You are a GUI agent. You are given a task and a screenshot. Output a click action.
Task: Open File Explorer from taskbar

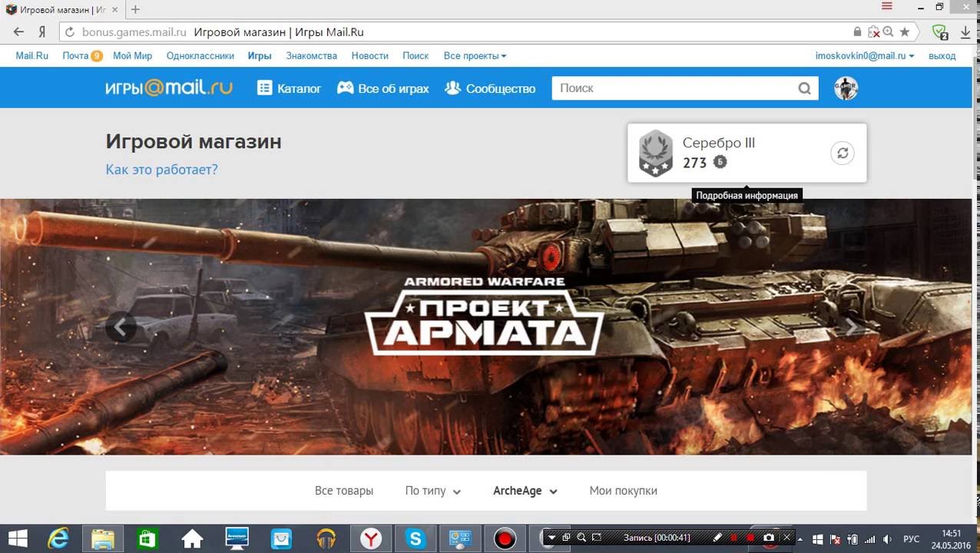pyautogui.click(x=103, y=538)
